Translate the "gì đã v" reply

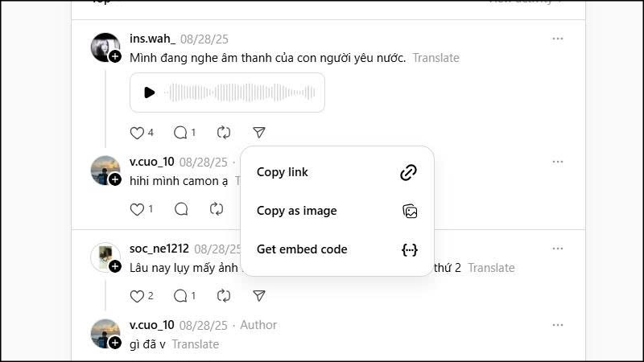pos(195,344)
